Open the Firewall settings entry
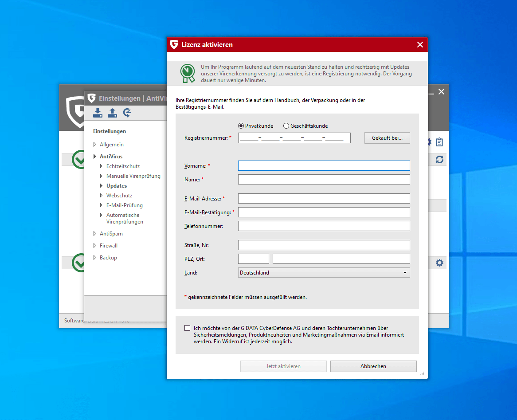Screen dimensions: 517x420 [x=109, y=246]
